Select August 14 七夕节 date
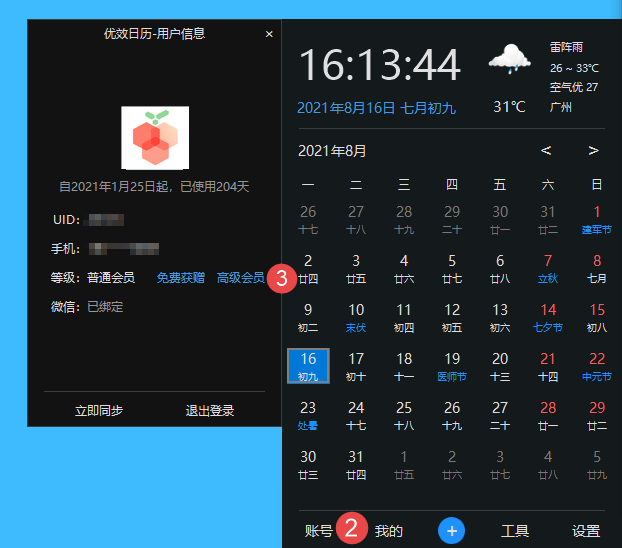 click(548, 317)
